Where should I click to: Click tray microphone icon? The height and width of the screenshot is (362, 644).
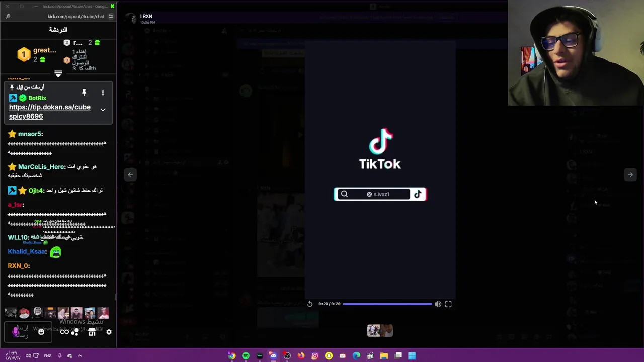click(x=59, y=356)
